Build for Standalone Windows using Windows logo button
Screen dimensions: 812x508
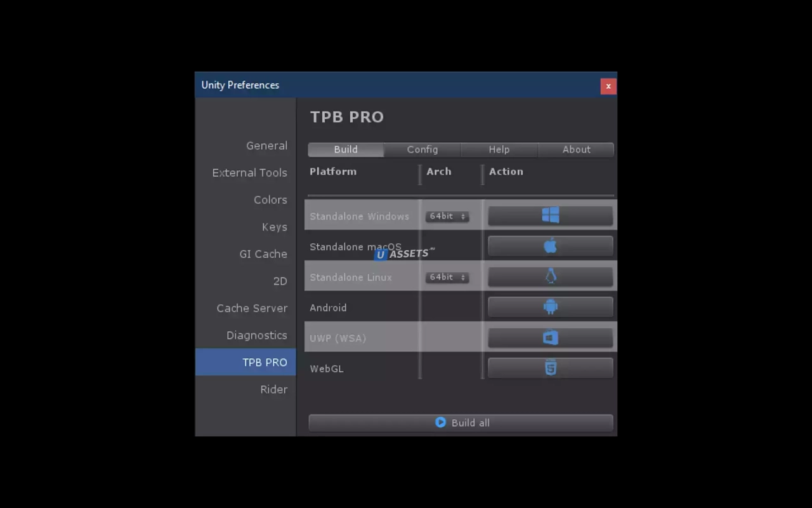tap(550, 216)
